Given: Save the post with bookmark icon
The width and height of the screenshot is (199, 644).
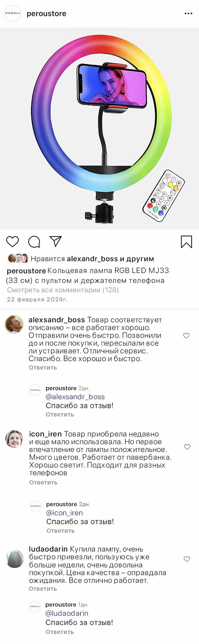Looking at the screenshot, I should [186, 242].
